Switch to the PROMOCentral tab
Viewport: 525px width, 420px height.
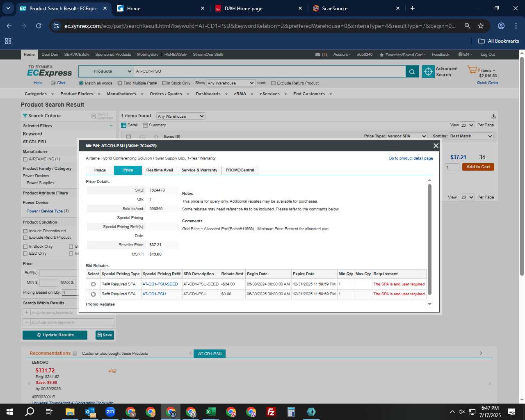(x=240, y=170)
